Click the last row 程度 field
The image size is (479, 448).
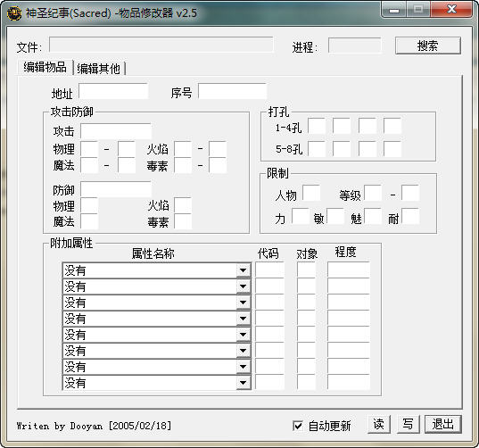point(349,382)
